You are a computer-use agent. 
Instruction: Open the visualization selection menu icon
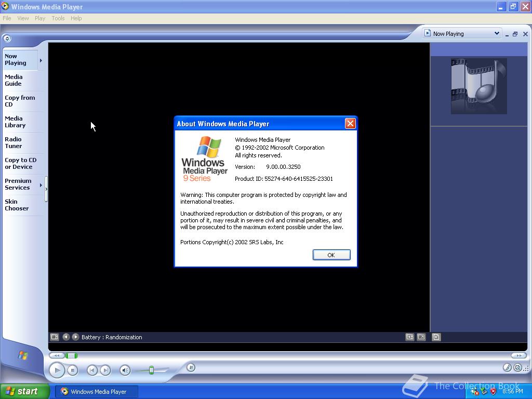54,337
